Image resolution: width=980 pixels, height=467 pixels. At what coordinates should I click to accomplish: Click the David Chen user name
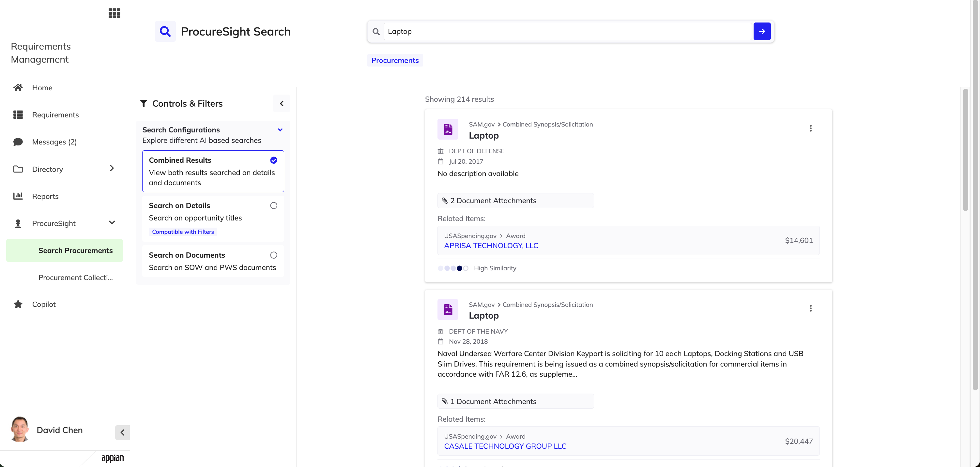pyautogui.click(x=60, y=430)
